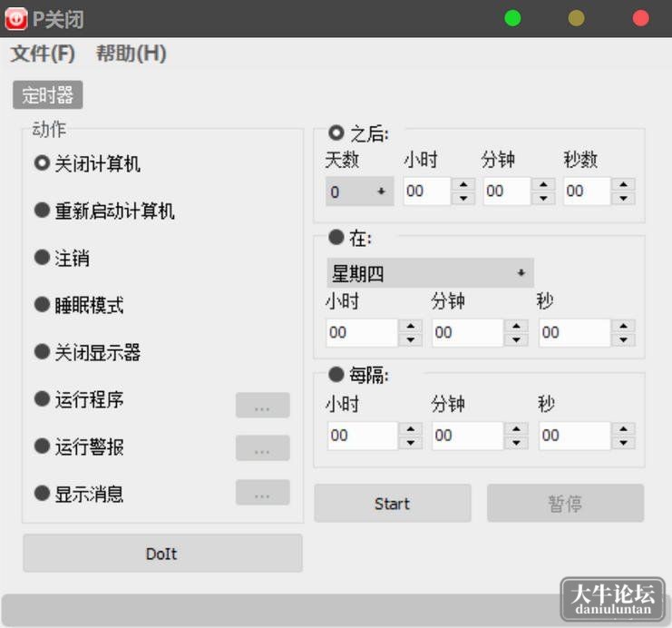The height and width of the screenshot is (628, 672).
Task: Increase 秒 value in 每隔 section
Action: pos(624,429)
